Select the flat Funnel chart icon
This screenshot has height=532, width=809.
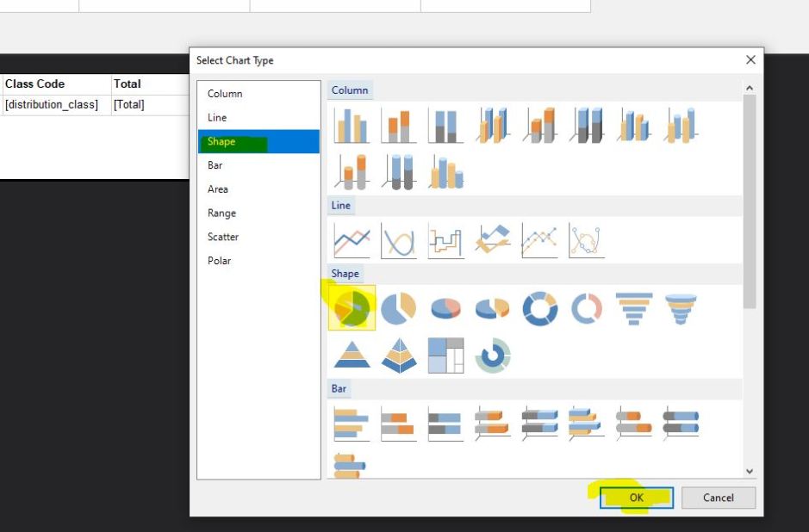634,309
